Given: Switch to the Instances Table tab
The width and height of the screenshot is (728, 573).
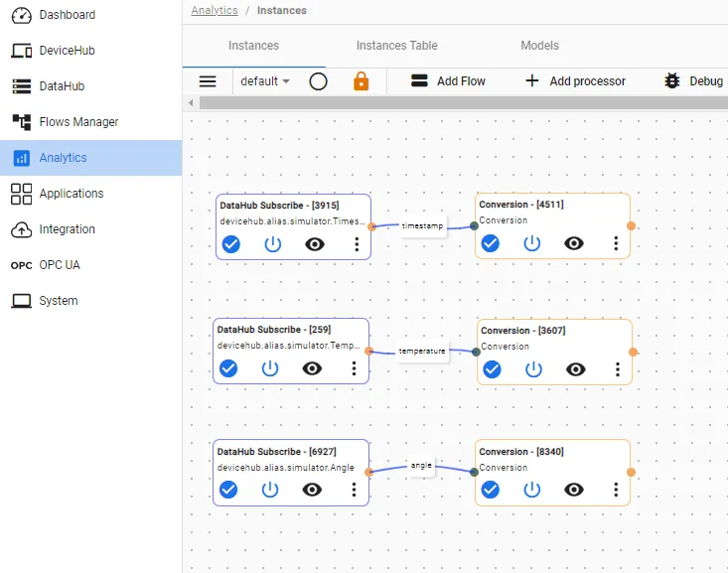Looking at the screenshot, I should [397, 46].
